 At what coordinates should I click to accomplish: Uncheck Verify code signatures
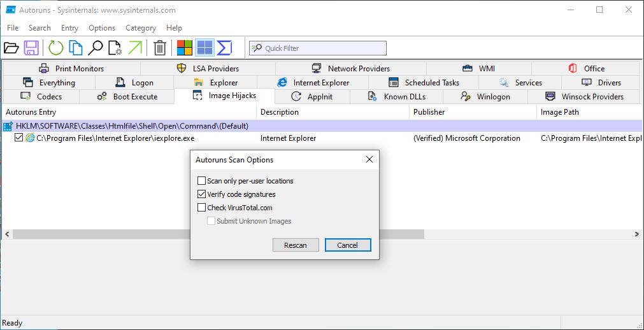201,194
